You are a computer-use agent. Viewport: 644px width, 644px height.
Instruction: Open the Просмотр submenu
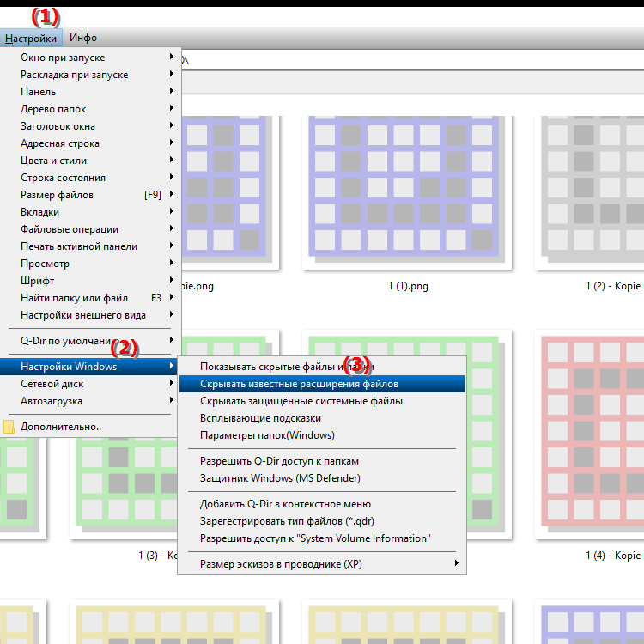pos(90,264)
